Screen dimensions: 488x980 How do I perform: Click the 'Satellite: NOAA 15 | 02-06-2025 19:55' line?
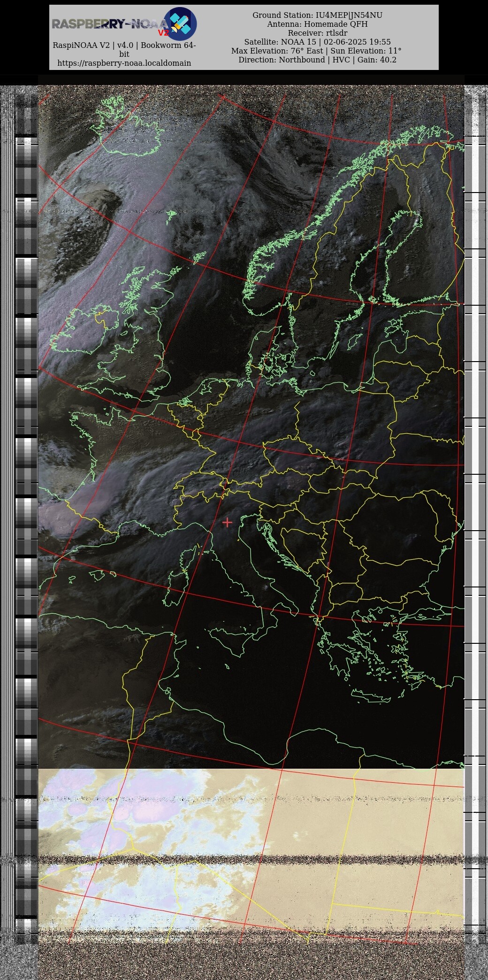coord(318,42)
